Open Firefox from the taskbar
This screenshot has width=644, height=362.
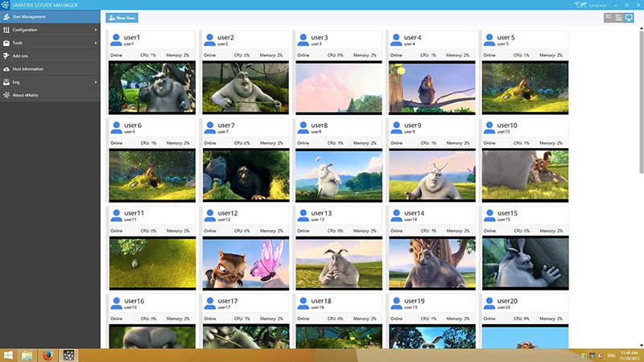[x=47, y=355]
